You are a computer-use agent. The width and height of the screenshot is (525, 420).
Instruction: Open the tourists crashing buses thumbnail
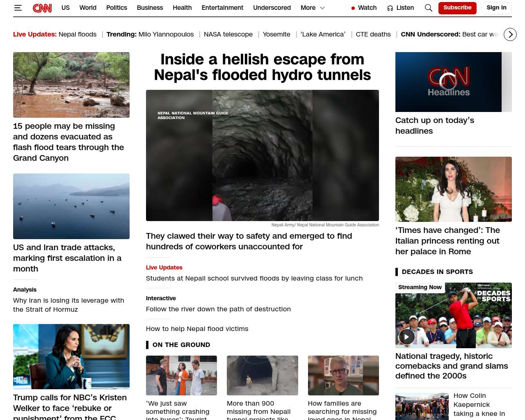tap(181, 375)
